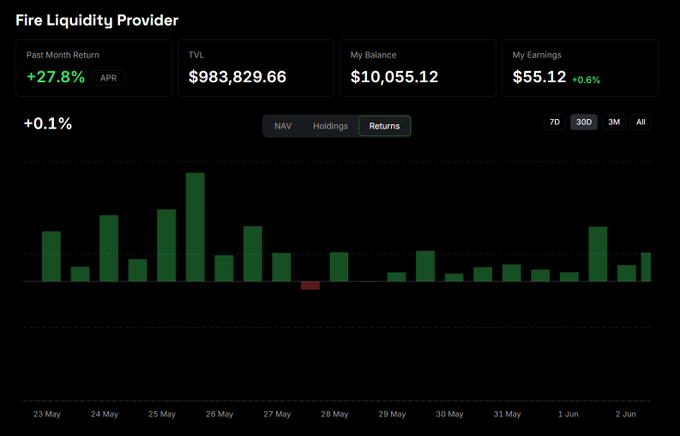Toggle the APR badge
This screenshot has height=436, width=680.
pos(108,78)
